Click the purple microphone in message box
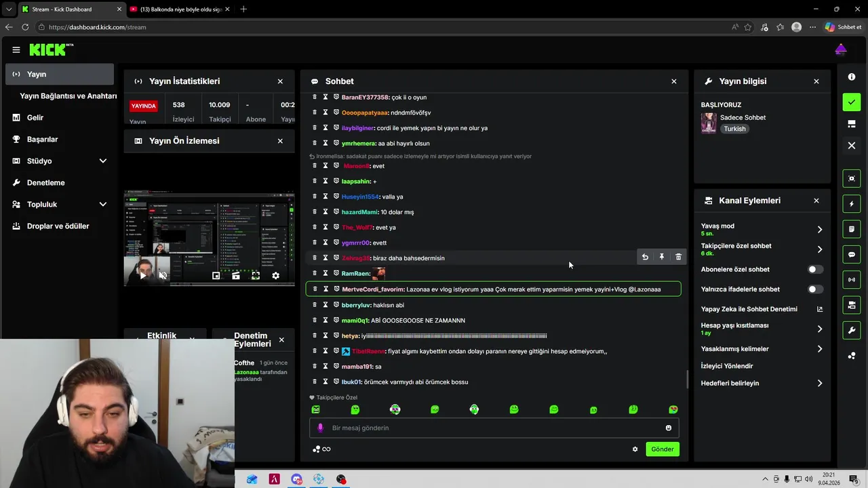868x488 pixels. coord(321,428)
